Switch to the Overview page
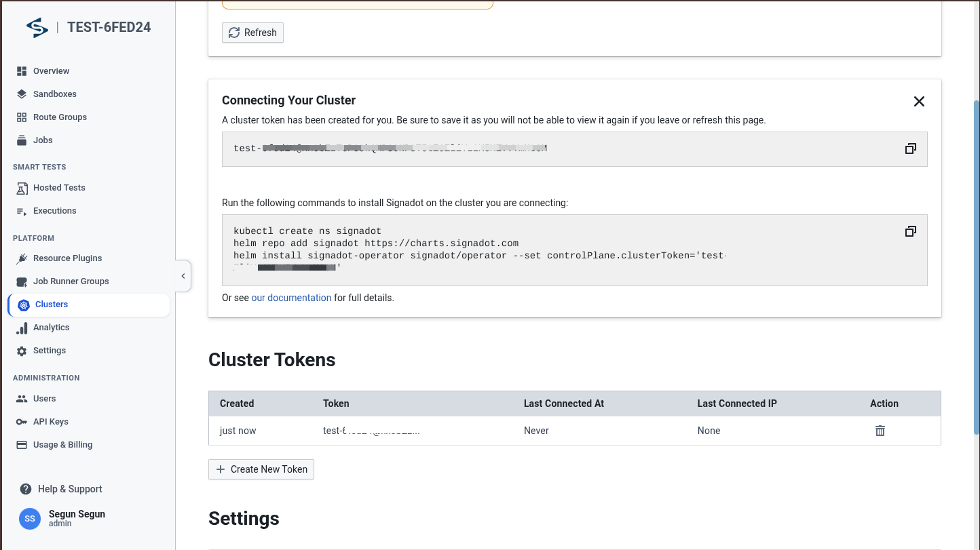The width and height of the screenshot is (980, 550). (x=51, y=71)
